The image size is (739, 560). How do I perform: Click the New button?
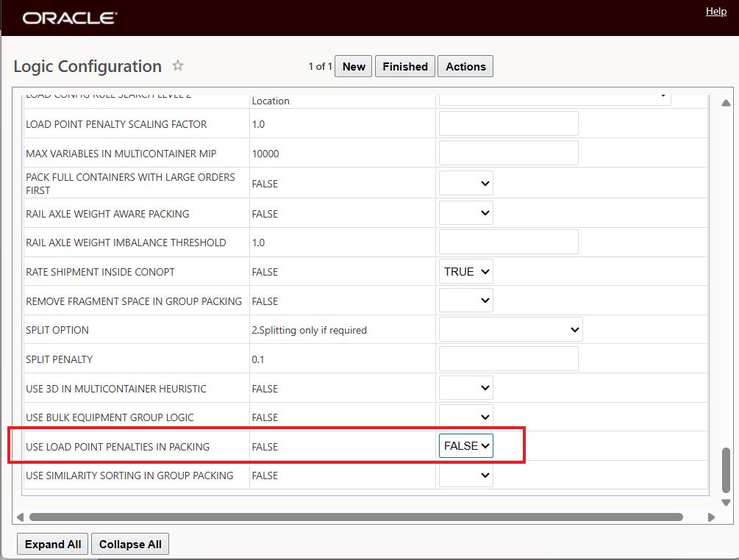coord(353,66)
